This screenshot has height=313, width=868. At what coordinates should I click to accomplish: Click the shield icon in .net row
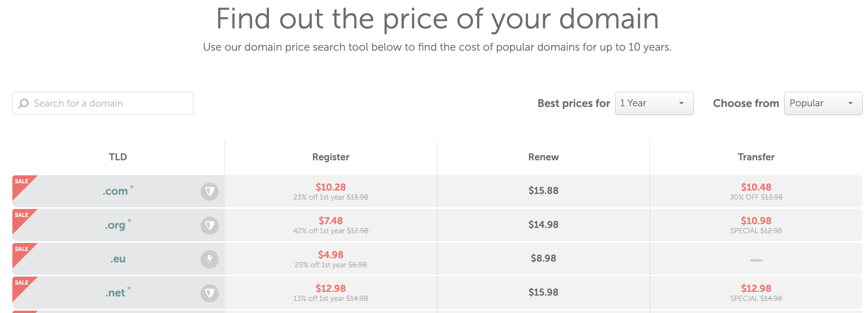pyautogui.click(x=210, y=293)
